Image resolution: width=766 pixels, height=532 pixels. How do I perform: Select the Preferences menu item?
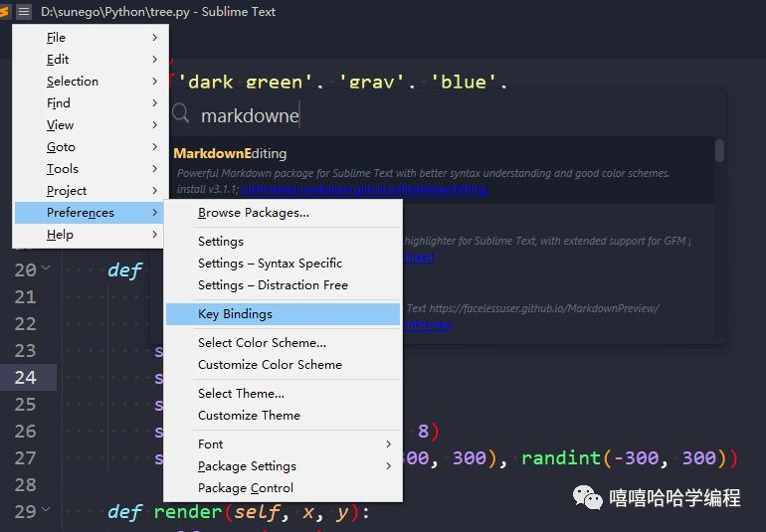coord(89,213)
